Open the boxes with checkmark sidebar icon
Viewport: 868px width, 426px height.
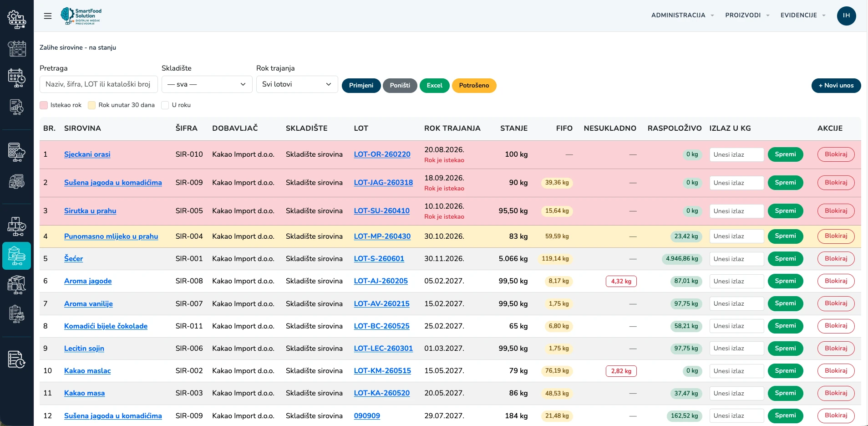coord(17,226)
